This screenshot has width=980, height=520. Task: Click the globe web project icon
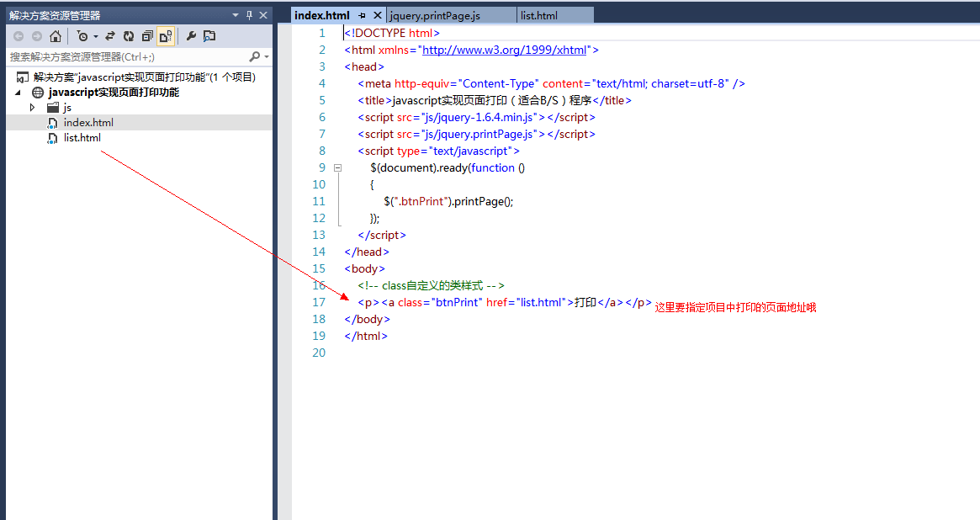[x=38, y=93]
